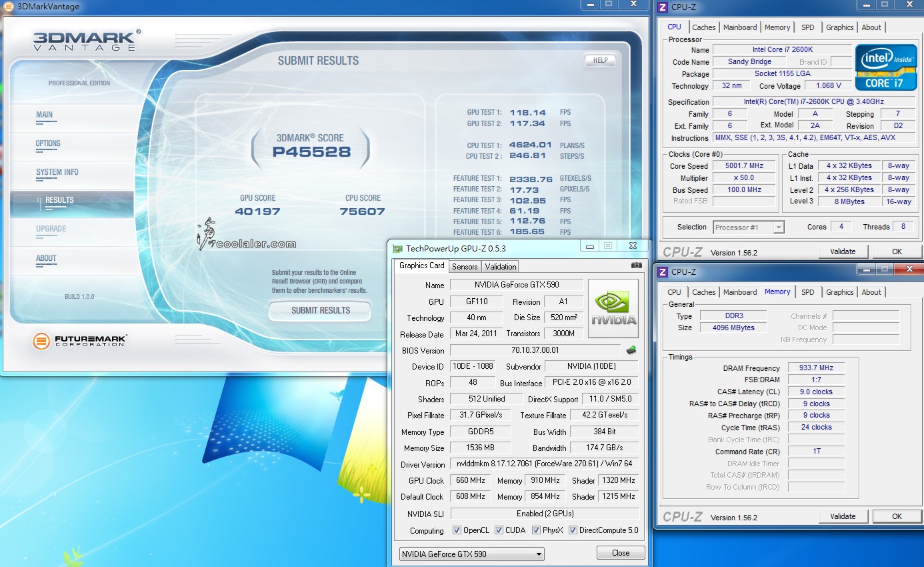Click the GPU-Z title bar icon
The height and width of the screenshot is (567, 924).
(398, 248)
